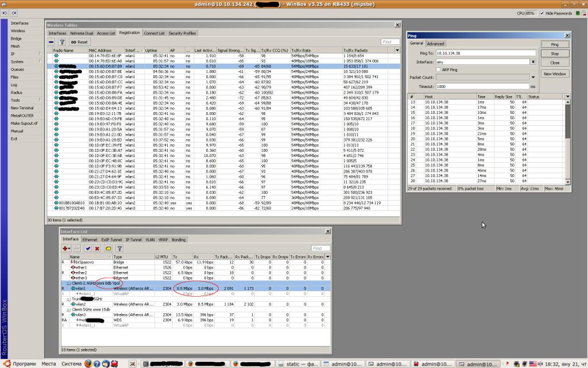588x368 pixels.
Task: Open column selector dropdown in Wireless Tables
Action: point(395,50)
